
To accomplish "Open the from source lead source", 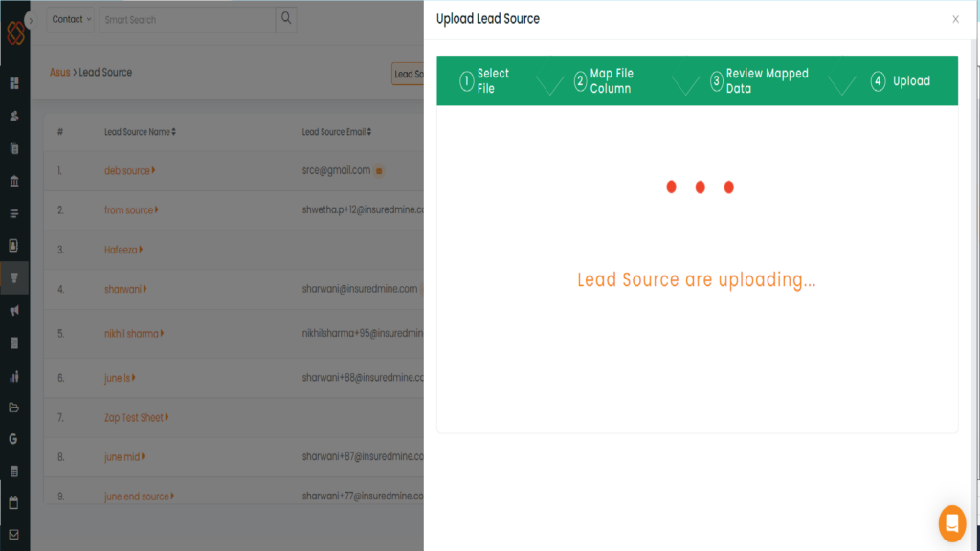I will pyautogui.click(x=131, y=209).
